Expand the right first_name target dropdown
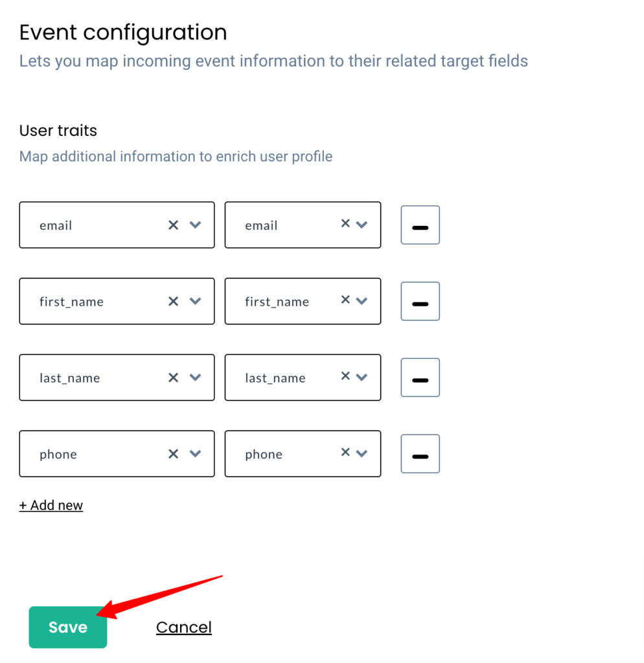This screenshot has height=663, width=644. pos(362,301)
